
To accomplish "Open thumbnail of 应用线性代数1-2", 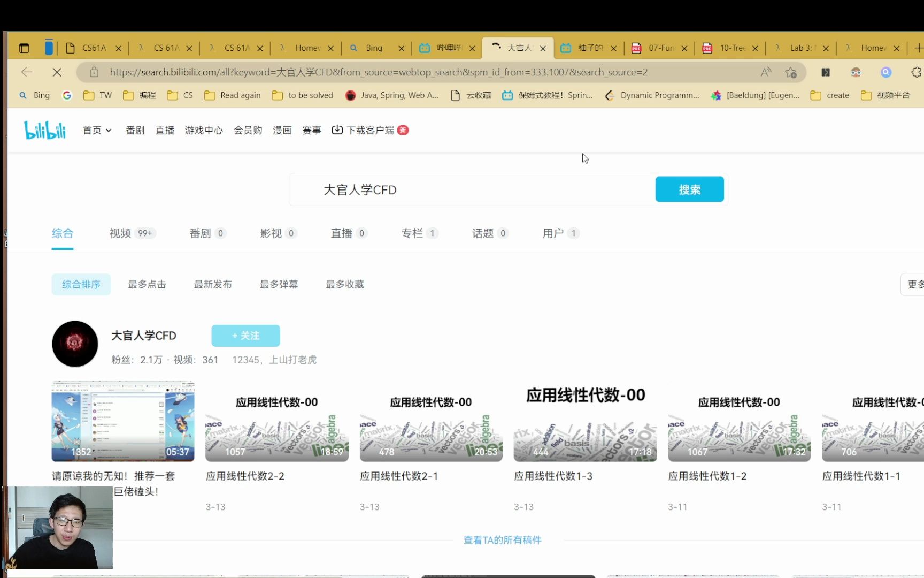I will pyautogui.click(x=739, y=421).
